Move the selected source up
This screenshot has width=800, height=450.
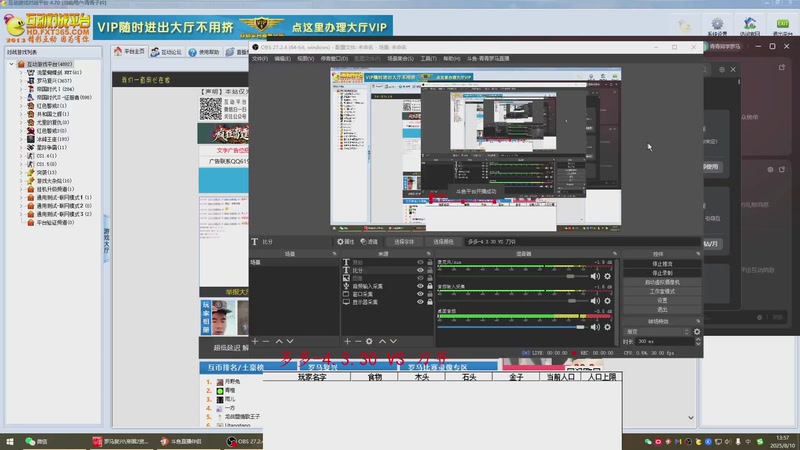coord(382,341)
